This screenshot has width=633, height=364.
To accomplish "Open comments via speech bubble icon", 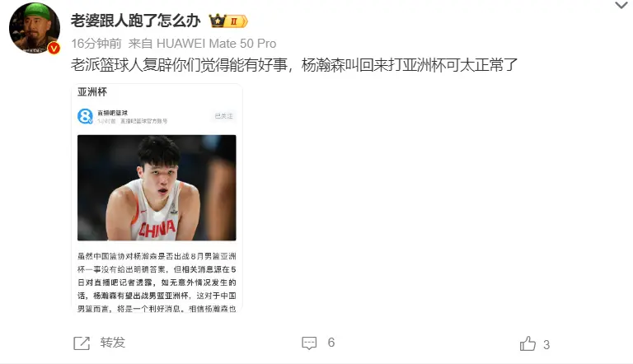I will point(309,343).
